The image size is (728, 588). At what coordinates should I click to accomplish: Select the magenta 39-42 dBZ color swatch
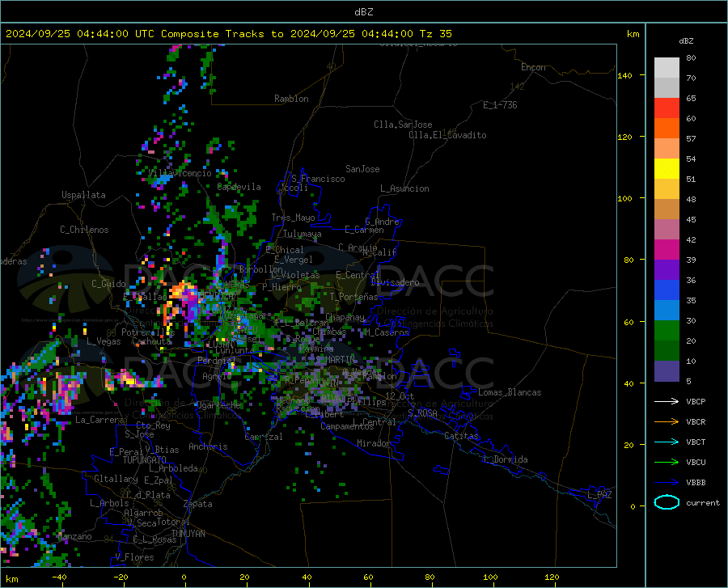[667, 250]
